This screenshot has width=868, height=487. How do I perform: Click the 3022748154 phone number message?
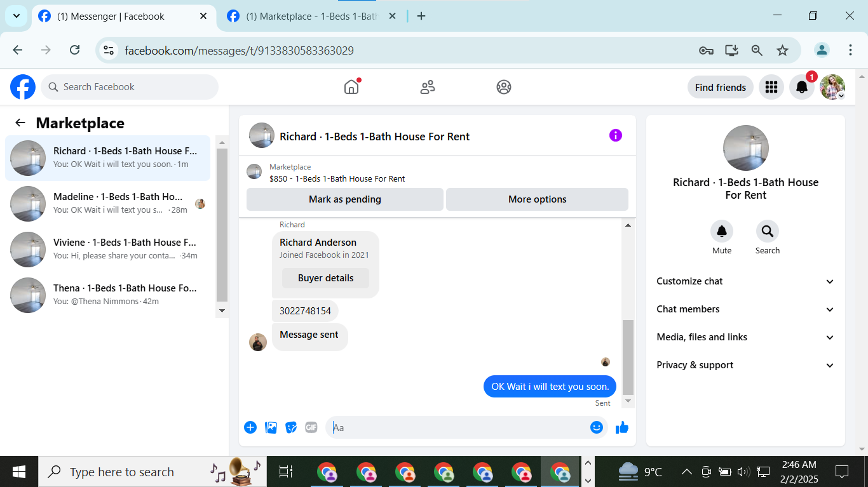tap(305, 311)
